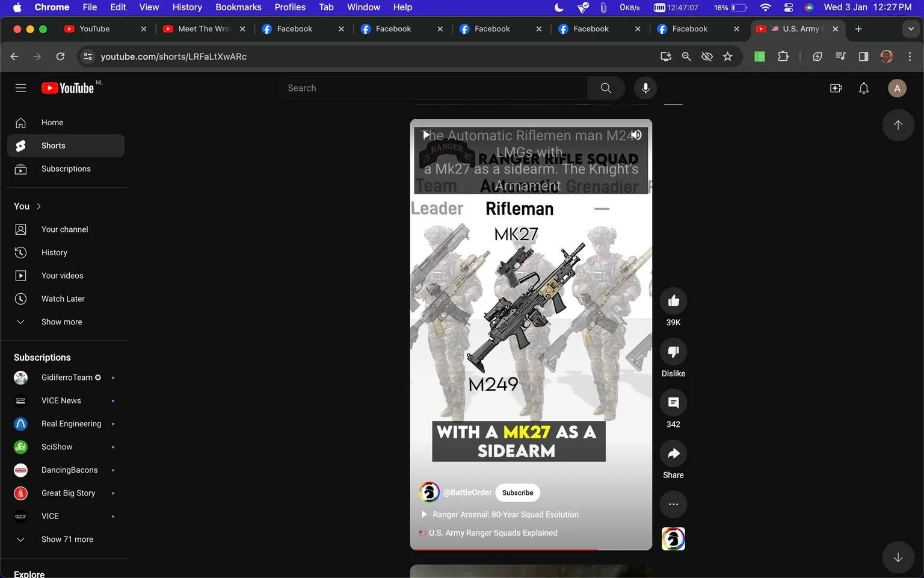Image resolution: width=924 pixels, height=578 pixels.
Task: Open the tab search dropdown arrow
Action: [x=910, y=29]
